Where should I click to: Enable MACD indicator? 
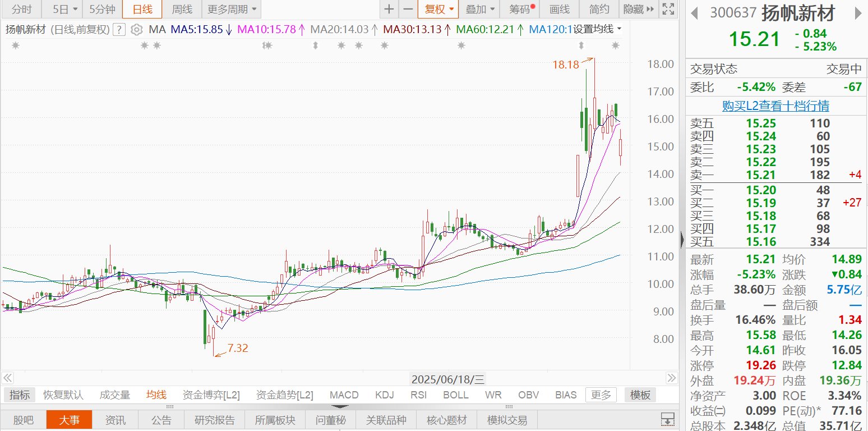click(x=344, y=395)
